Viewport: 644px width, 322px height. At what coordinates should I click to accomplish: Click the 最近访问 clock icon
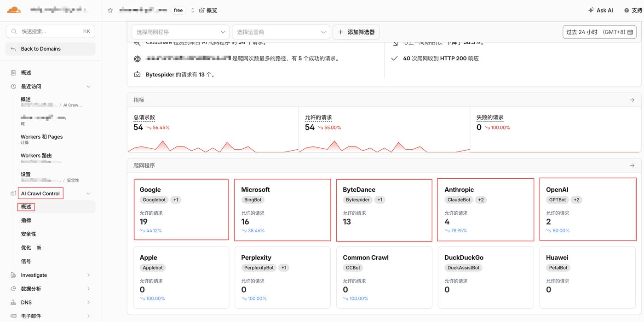(x=13, y=87)
